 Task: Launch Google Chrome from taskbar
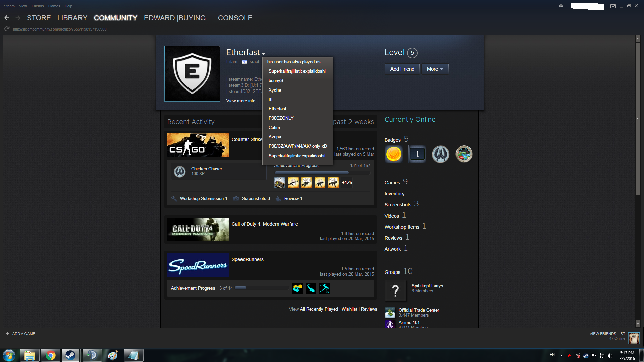50,355
